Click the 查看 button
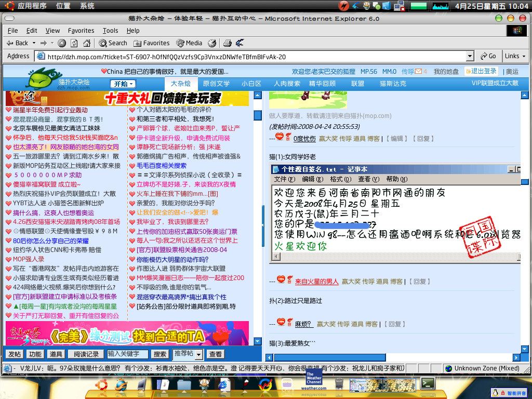The height and width of the screenshot is (399, 532). (216, 354)
